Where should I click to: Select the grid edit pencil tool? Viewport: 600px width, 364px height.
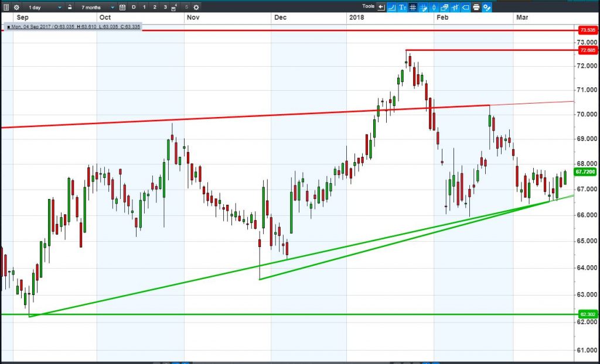[x=424, y=7]
